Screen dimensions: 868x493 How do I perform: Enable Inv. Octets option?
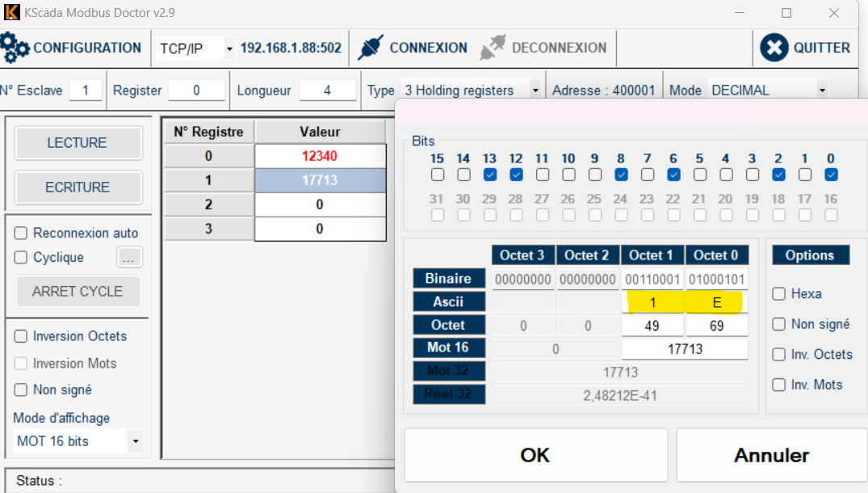[x=779, y=355]
